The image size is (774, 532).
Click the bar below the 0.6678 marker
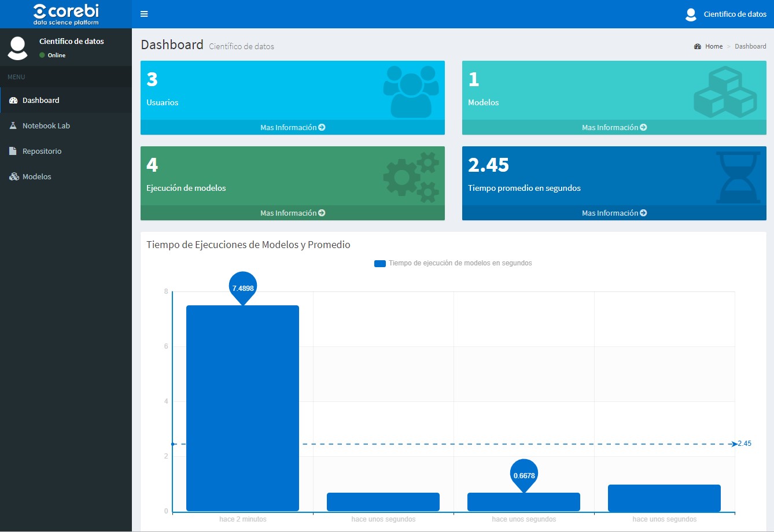point(524,502)
